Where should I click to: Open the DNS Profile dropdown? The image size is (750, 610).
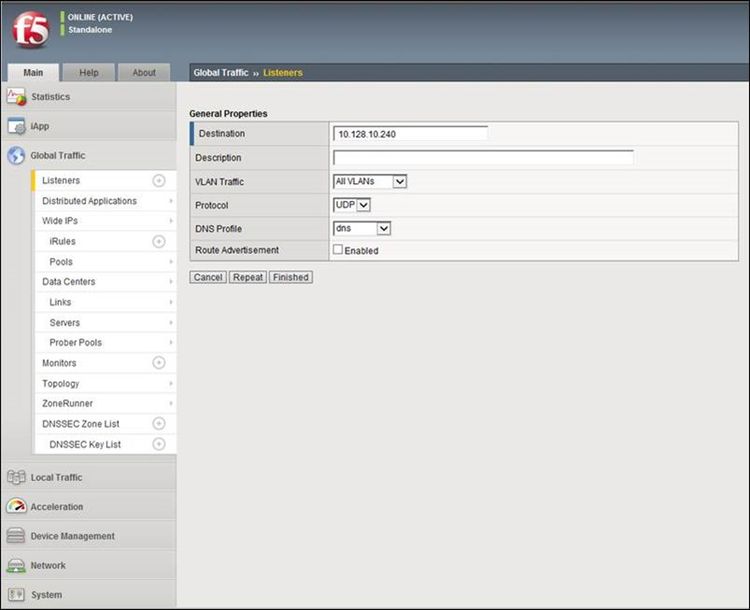tap(361, 229)
